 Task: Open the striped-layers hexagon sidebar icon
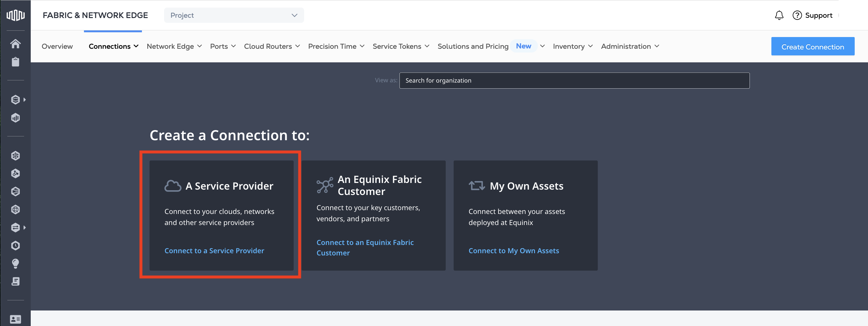pos(16,191)
